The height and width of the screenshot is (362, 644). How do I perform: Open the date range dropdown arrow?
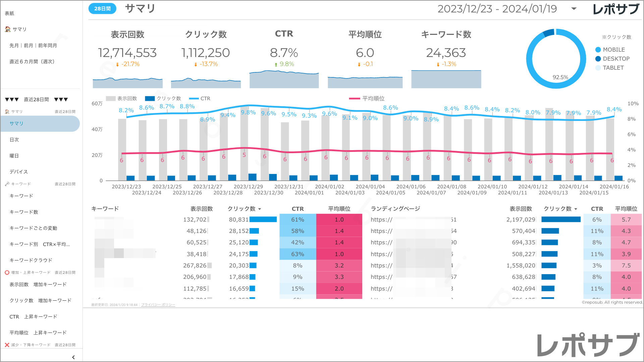click(x=574, y=9)
